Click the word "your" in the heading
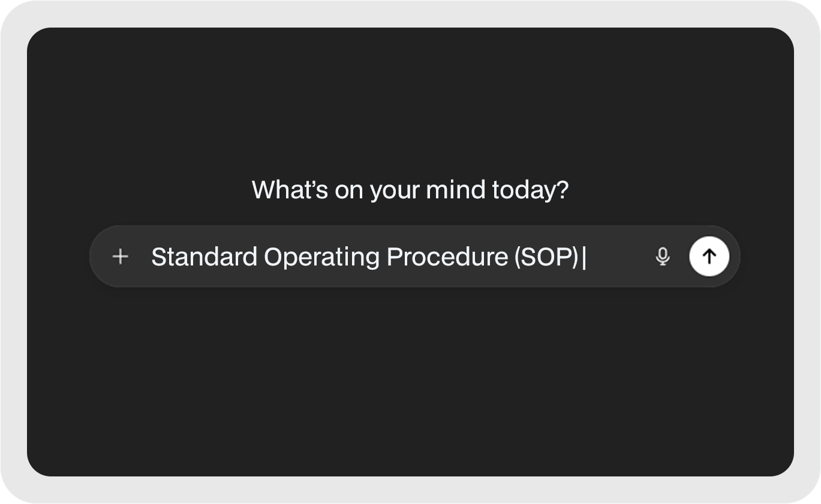The image size is (821, 504). coord(394,190)
